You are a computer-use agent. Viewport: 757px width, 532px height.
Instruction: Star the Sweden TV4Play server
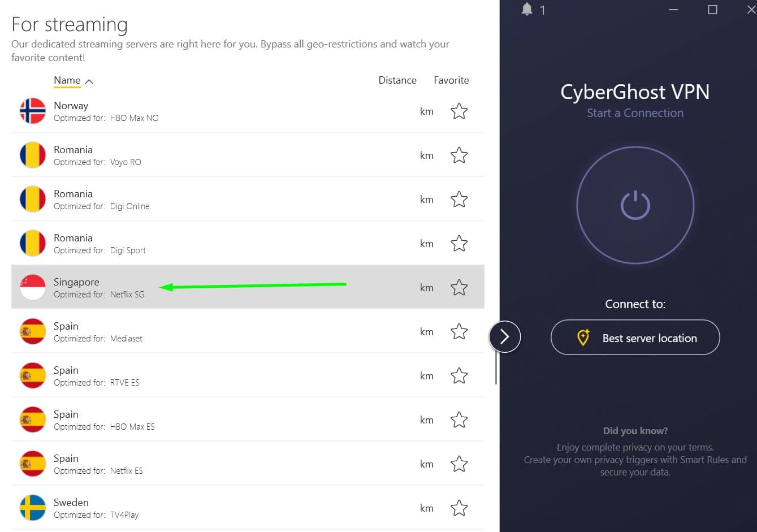click(x=459, y=508)
